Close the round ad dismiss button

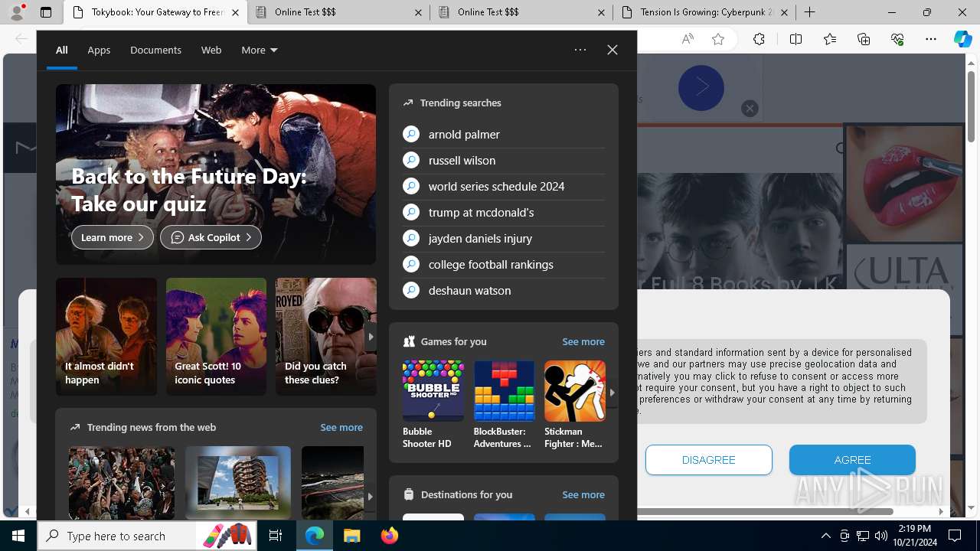pyautogui.click(x=750, y=109)
